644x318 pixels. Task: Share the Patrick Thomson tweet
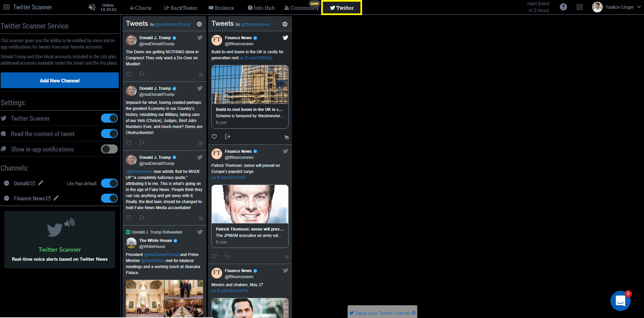[x=228, y=256]
